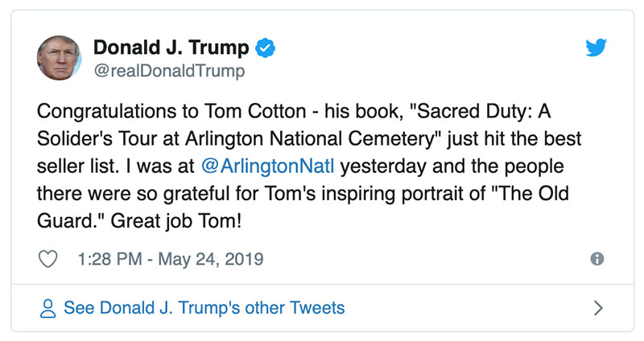Screen dimensions: 644x341
Task: Click the Twitter bird logo
Action: [596, 47]
